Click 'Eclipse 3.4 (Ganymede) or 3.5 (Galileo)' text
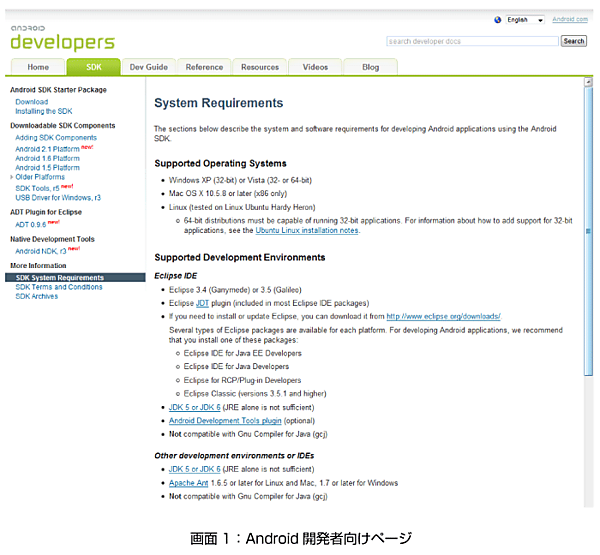Screen dimensions: 600x555 pos(235,290)
